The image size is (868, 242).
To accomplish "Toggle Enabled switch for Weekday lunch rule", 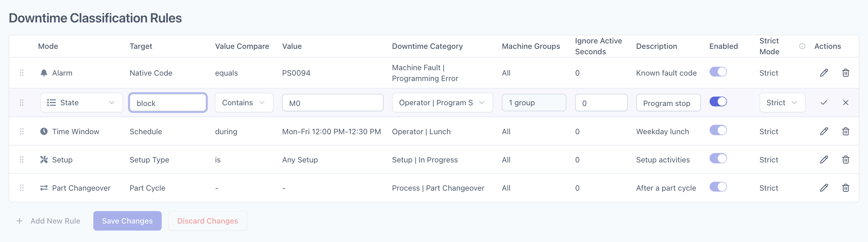I will [x=718, y=130].
